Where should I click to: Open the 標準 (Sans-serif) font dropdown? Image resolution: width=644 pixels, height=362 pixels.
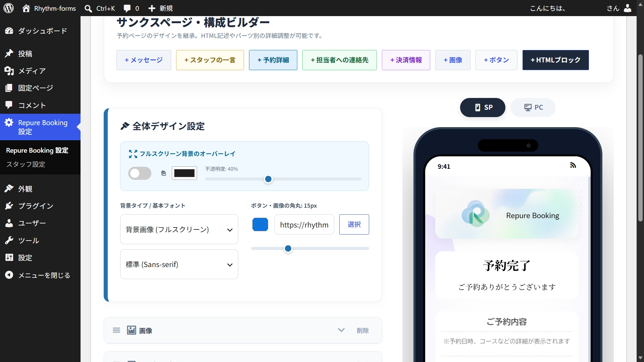click(179, 264)
